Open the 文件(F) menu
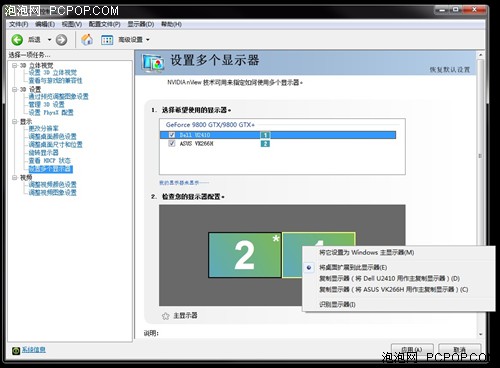This screenshot has height=368, width=500. click(18, 24)
